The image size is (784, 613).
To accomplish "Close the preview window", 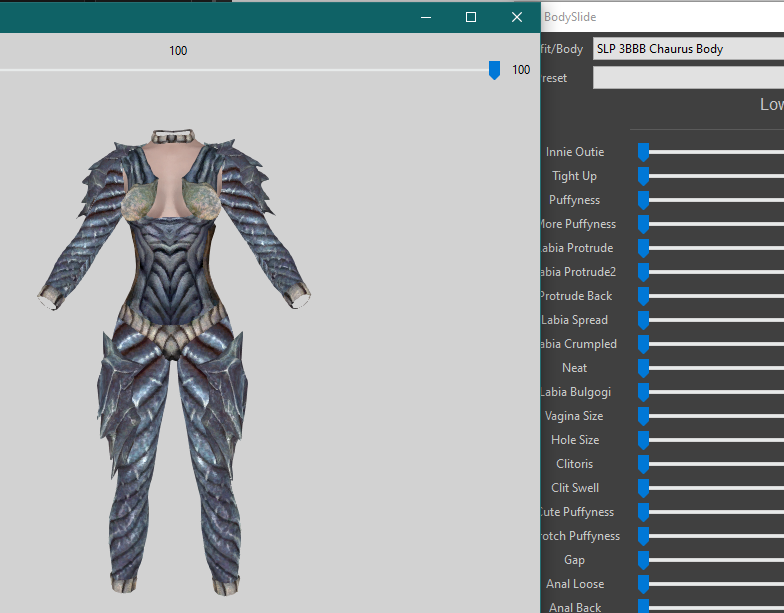I will (x=517, y=17).
